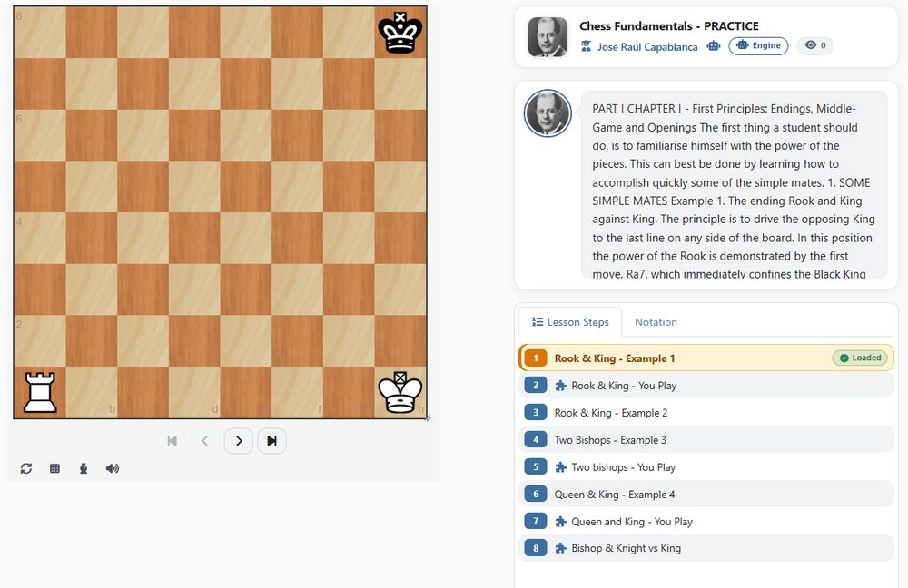Click the Chess Fundamentals - PRACTICE title
Screen dimensions: 908x588
click(x=669, y=26)
